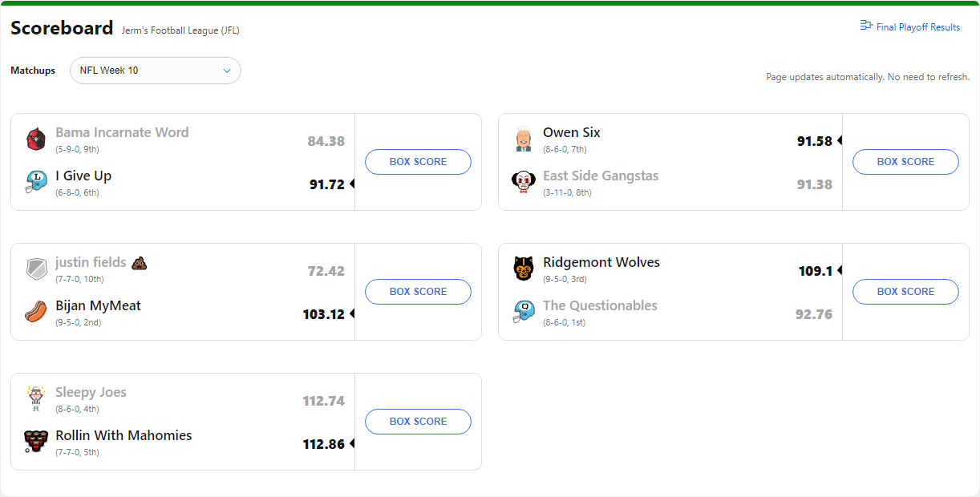View Box Score for Ridgemont Wolves matchup
The image size is (980, 497).
(x=905, y=292)
